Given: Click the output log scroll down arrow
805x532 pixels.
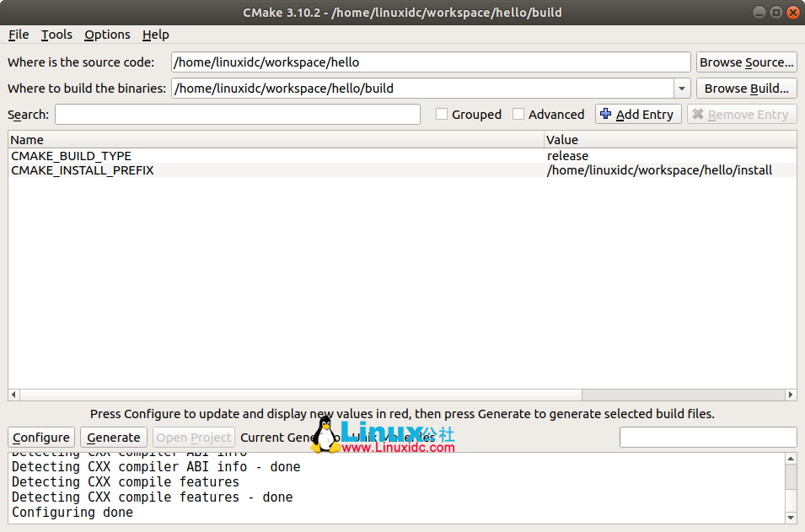Looking at the screenshot, I should [x=791, y=518].
